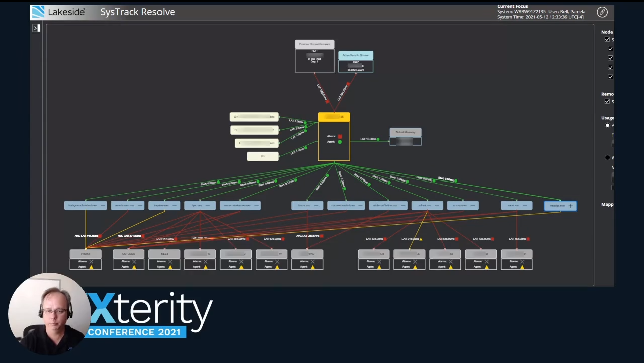Toggle the third checkbox under Node heading
The height and width of the screenshot is (363, 644).
(611, 58)
